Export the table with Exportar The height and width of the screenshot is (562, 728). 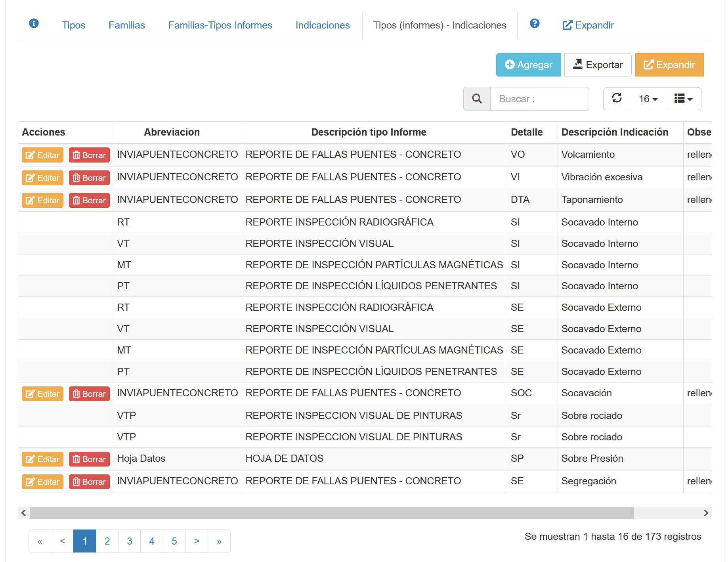click(x=598, y=65)
